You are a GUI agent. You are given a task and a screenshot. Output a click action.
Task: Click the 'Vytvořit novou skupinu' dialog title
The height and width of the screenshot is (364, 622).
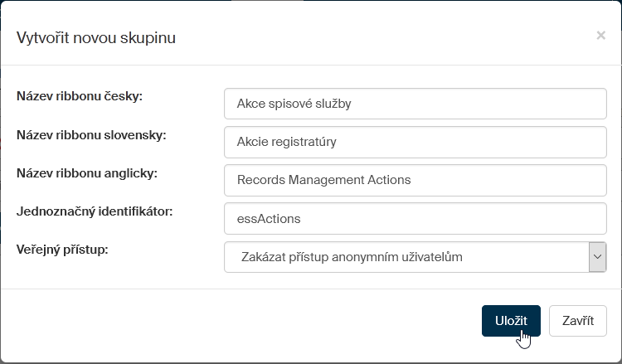click(96, 37)
